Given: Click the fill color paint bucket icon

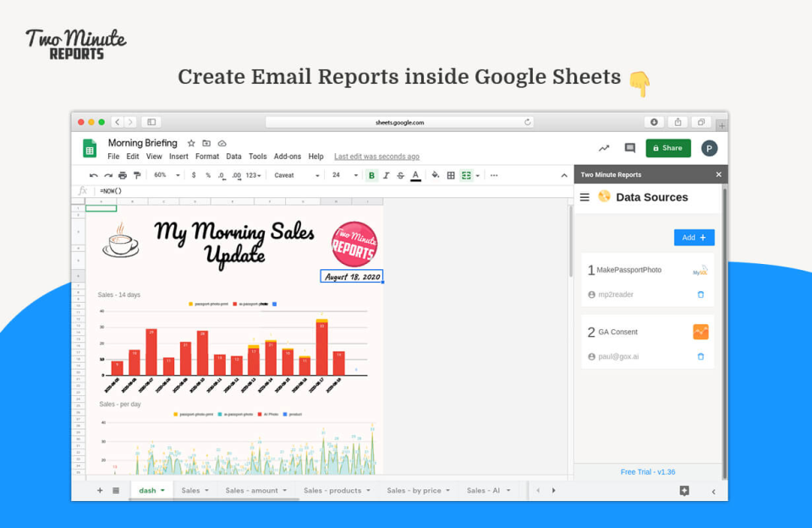Looking at the screenshot, I should [435, 175].
